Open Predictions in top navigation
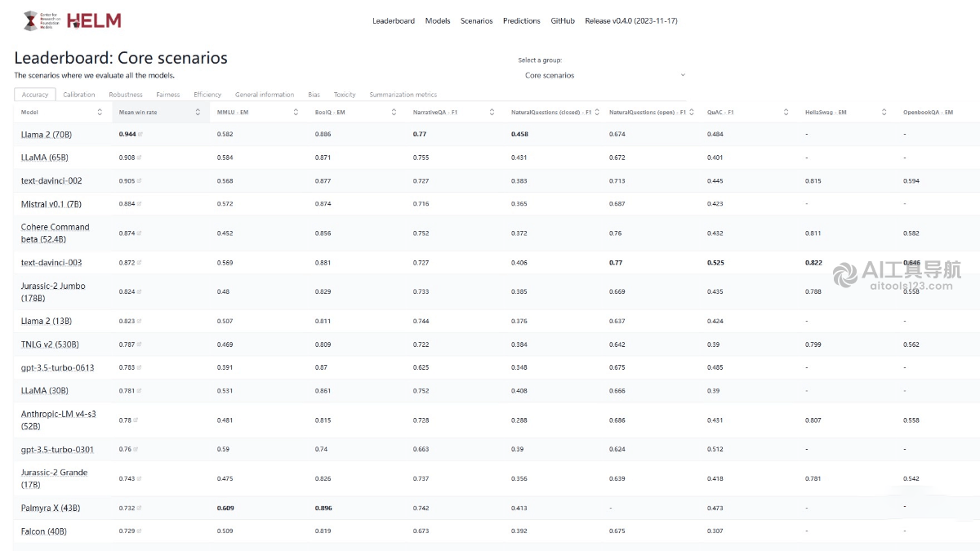The height and width of the screenshot is (551, 980). coord(522,21)
